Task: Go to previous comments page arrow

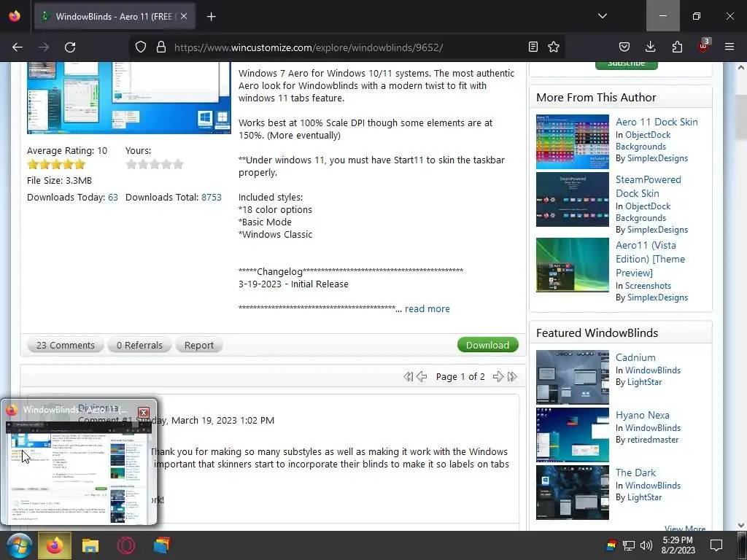Action: pyautogui.click(x=422, y=377)
